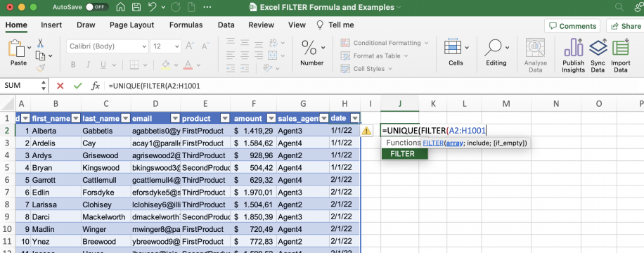Click the new document icon in title bar
644x253 pixels.
191,8
